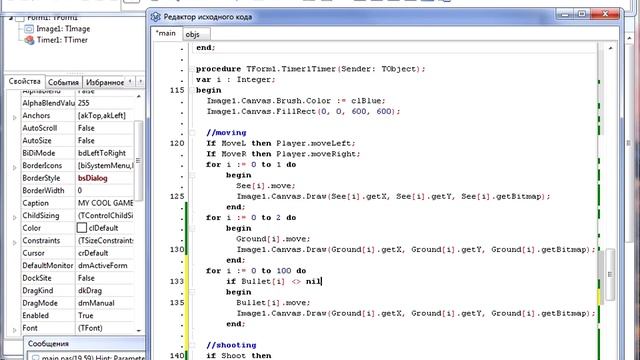Select the AutoSize False value
The image size is (640, 360).
point(105,140)
